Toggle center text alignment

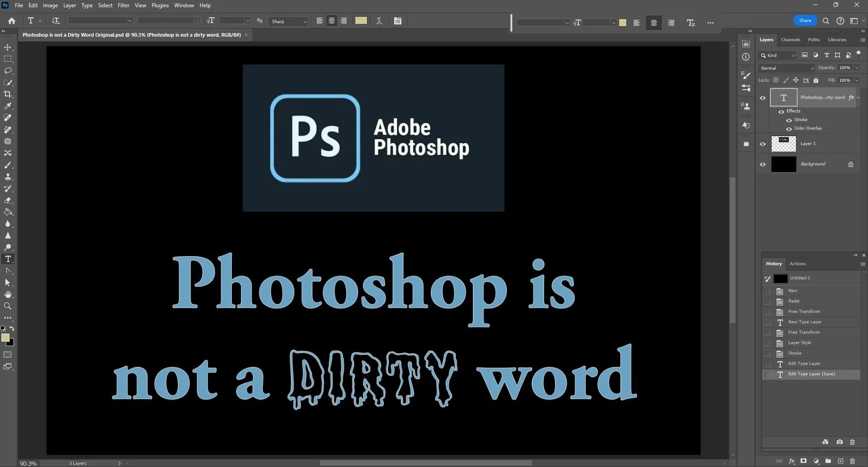(332, 21)
